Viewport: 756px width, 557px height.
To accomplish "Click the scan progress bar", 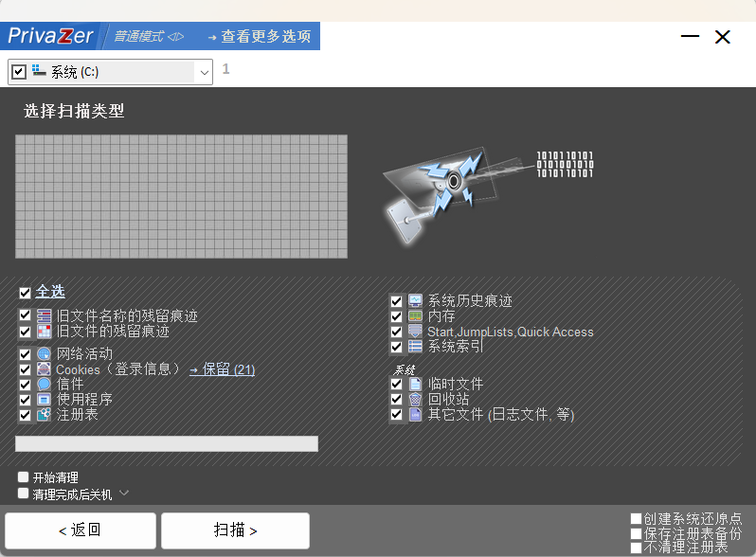I will coord(167,443).
